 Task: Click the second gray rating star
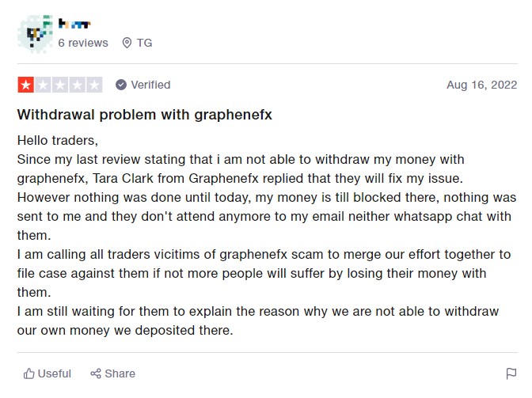(43, 85)
